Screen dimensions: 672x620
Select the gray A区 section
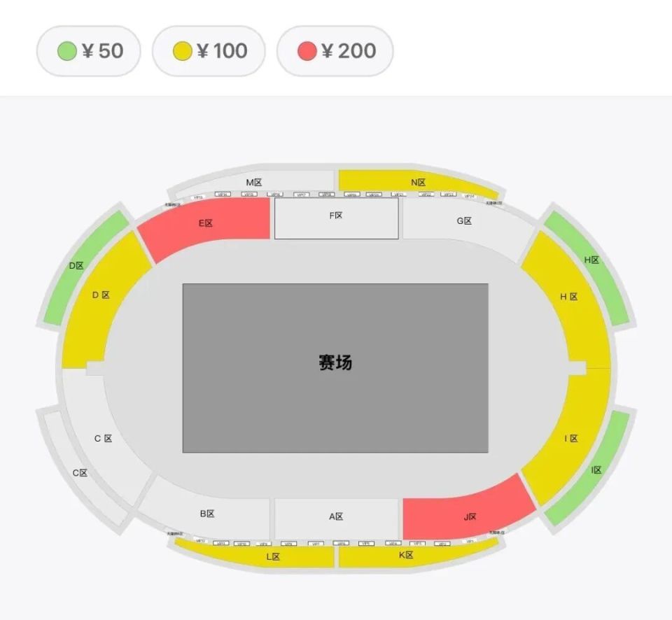(x=336, y=518)
